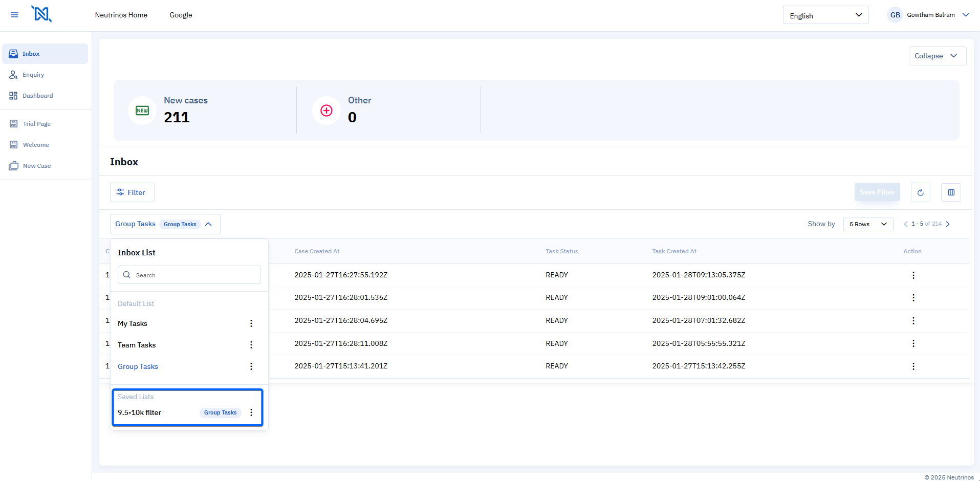Expand the Gowtham Balram user menu

coord(928,15)
